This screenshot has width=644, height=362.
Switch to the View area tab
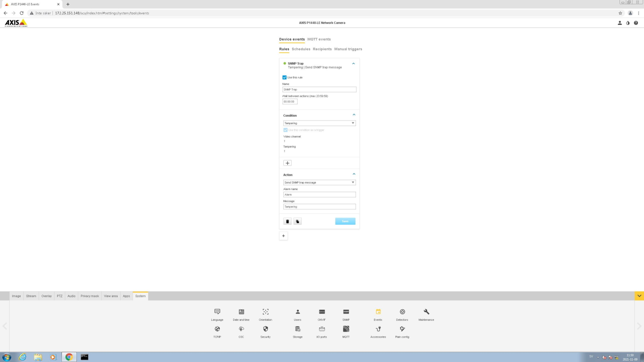pos(111,296)
